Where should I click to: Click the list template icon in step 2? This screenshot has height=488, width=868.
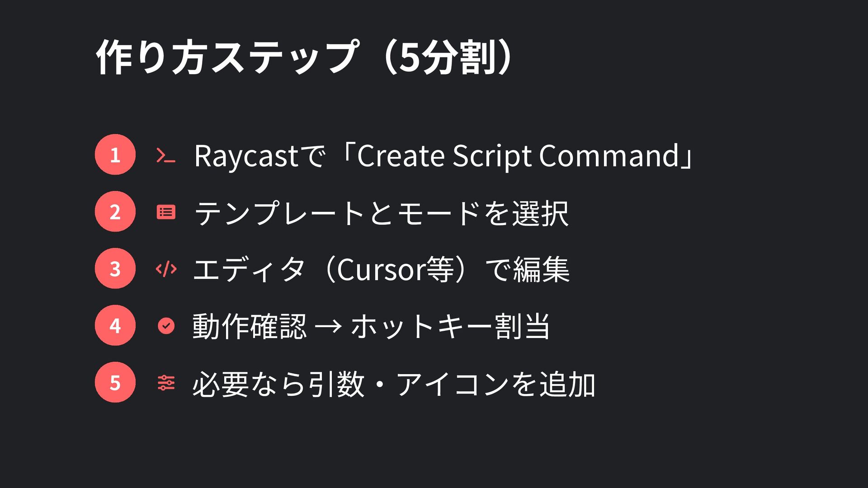pyautogui.click(x=166, y=212)
